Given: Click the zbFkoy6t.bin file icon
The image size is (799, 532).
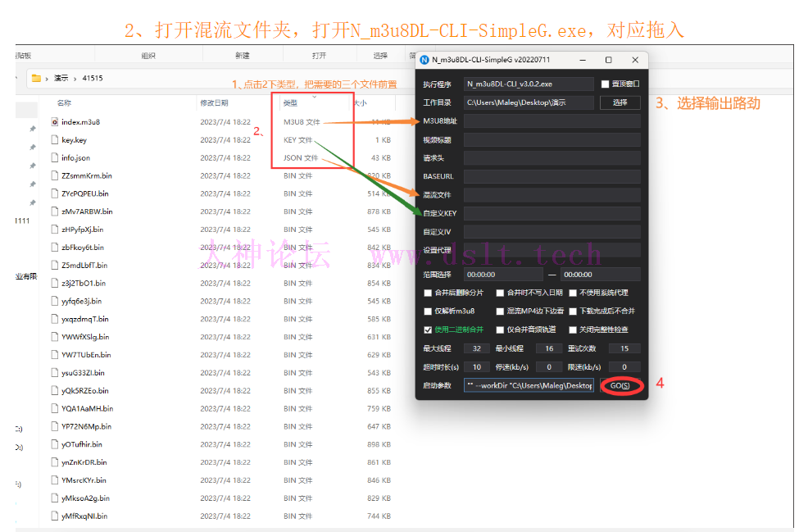Looking at the screenshot, I should point(55,247).
